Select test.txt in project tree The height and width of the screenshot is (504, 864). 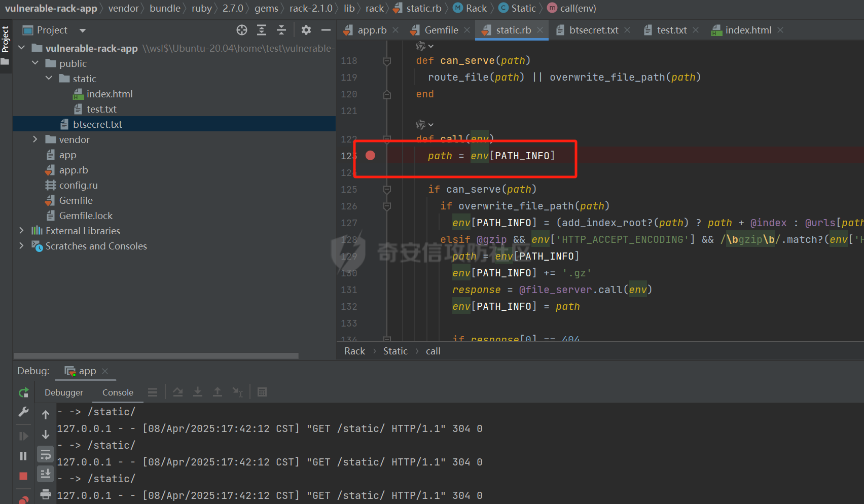pyautogui.click(x=101, y=109)
